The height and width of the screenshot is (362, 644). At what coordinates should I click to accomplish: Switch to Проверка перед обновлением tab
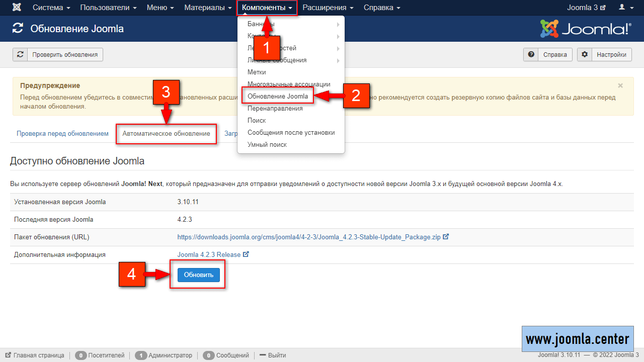pos(62,134)
